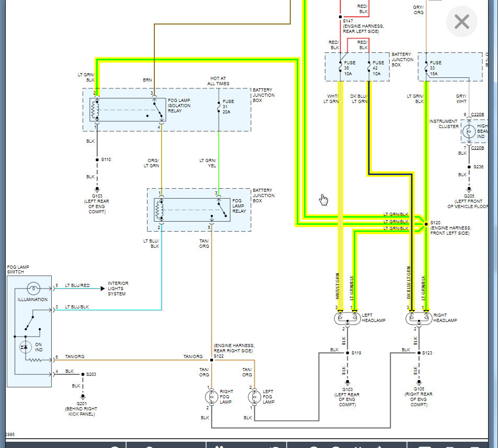Select the Right Fog Lamp bulb symbol

coord(211,397)
